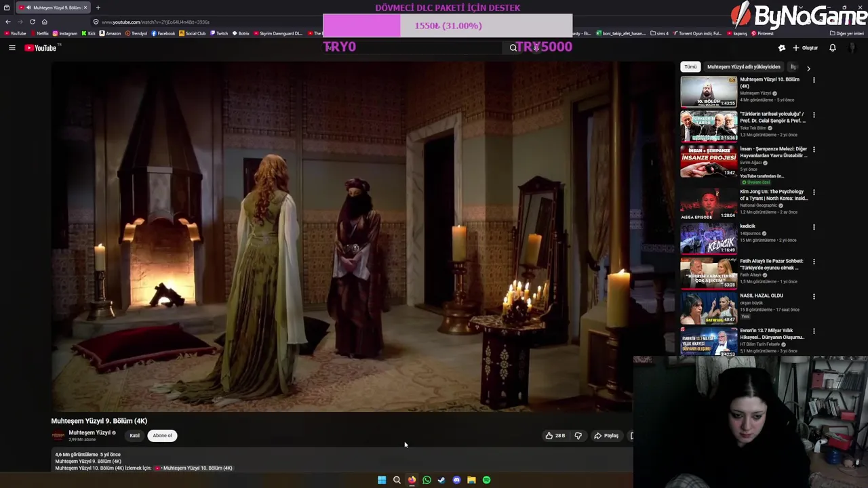Viewport: 868px width, 488px height.
Task: Open options for Türklerin tarihsel yolculuğu video
Action: click(x=814, y=115)
